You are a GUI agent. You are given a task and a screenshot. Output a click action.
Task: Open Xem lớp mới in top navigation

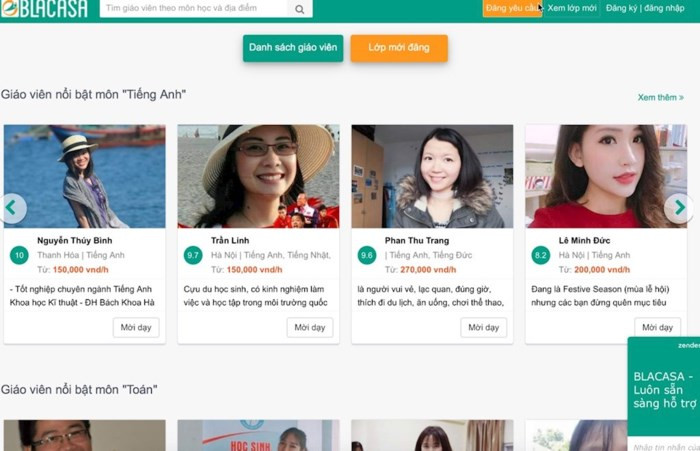pos(572,8)
